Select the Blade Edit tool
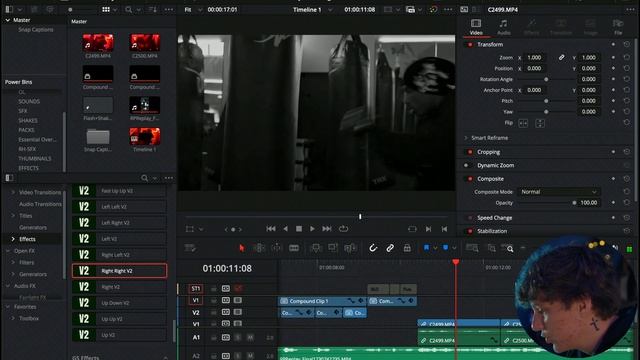The image size is (640, 360). 294,248
